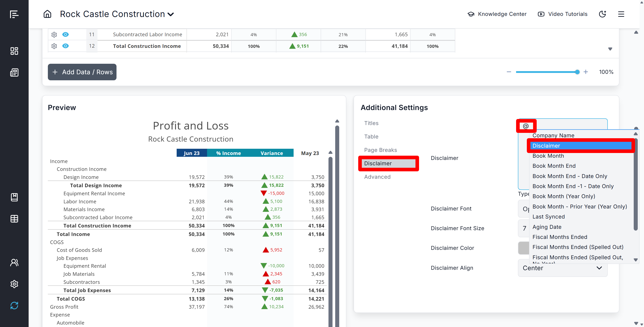Open row 11 settings gear icon
644x327 pixels.
[x=54, y=34]
